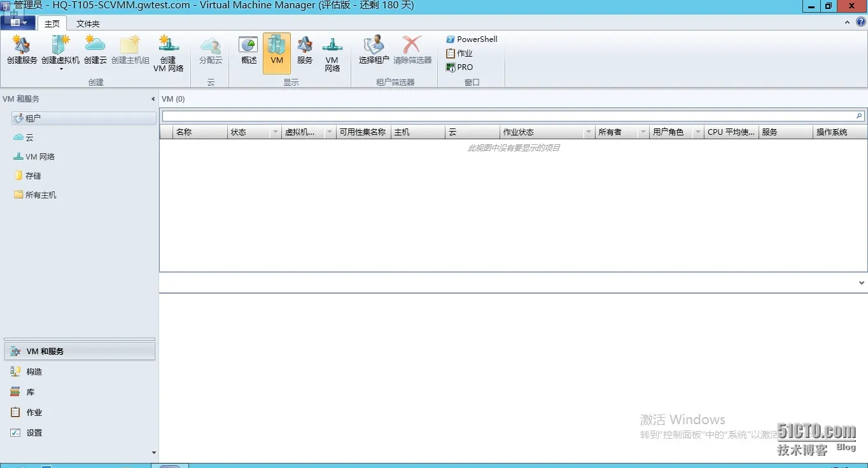Select 存储 in the navigation tree

click(28, 175)
